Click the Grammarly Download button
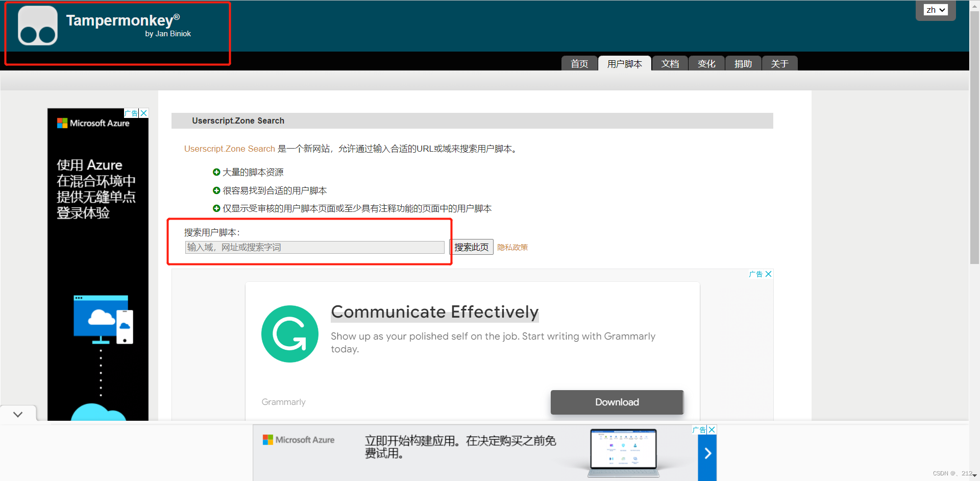This screenshot has width=980, height=481. 617,402
